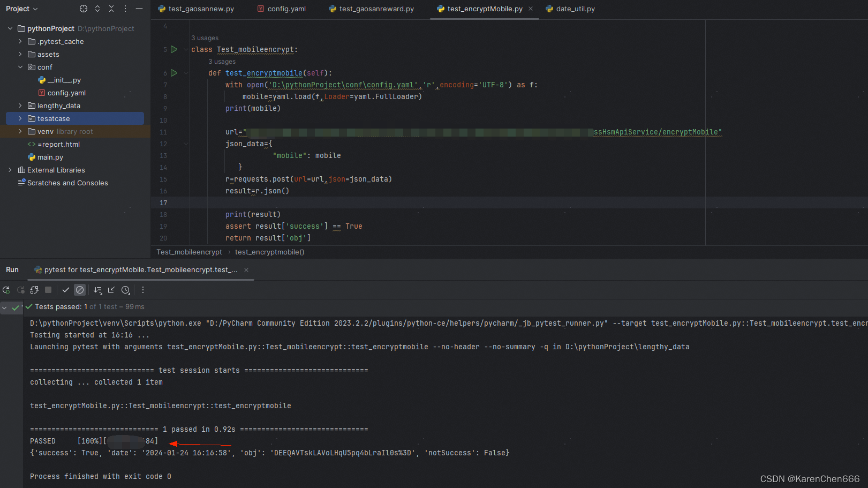Viewport: 868px width, 488px height.
Task: Expand the lengthy_data folder
Action: click(x=20, y=106)
